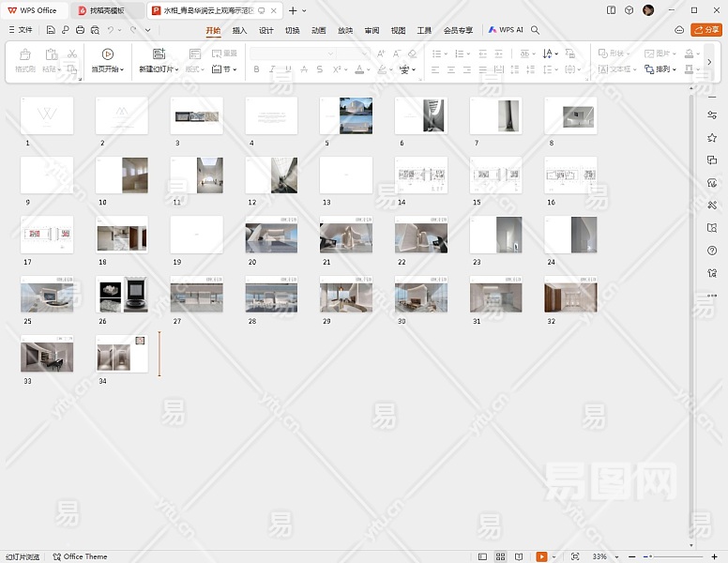The height and width of the screenshot is (563, 728).
Task: Open WPS AI from the menu bar
Action: tap(505, 30)
